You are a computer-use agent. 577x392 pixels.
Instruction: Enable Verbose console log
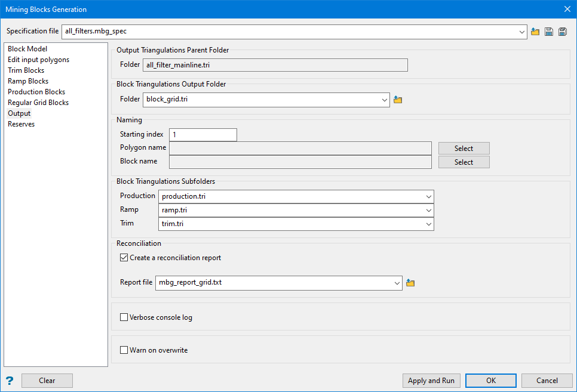click(124, 317)
